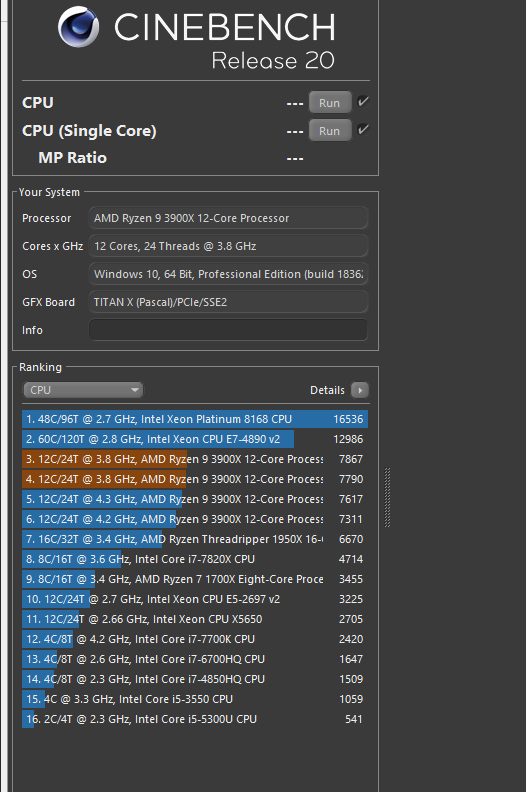Run the CPU (Single Core) benchmark

[330, 131]
